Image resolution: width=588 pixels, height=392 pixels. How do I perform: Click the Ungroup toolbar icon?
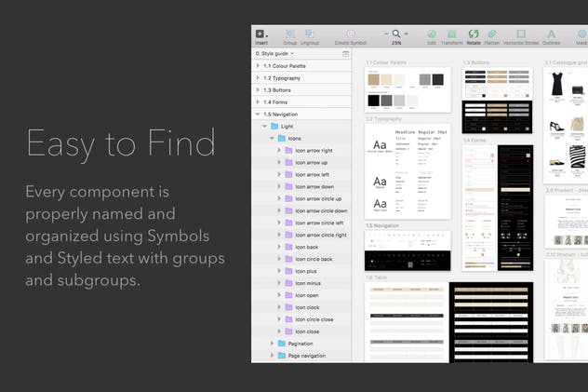pyautogui.click(x=310, y=34)
